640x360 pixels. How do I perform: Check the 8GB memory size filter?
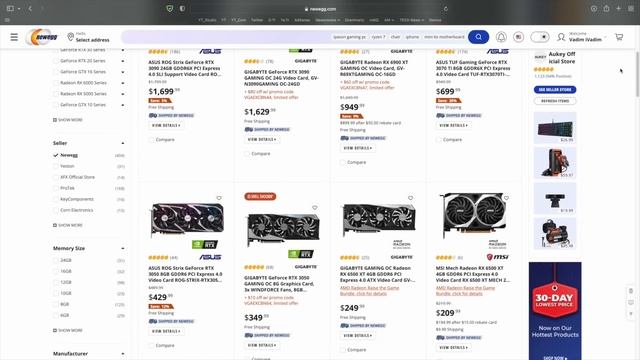click(56, 304)
